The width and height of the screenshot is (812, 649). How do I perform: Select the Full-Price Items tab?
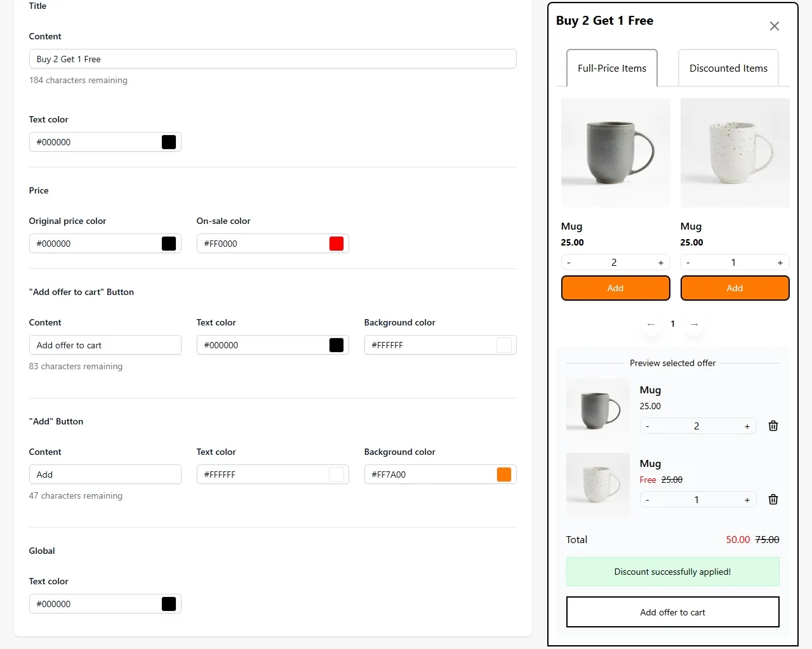point(612,68)
